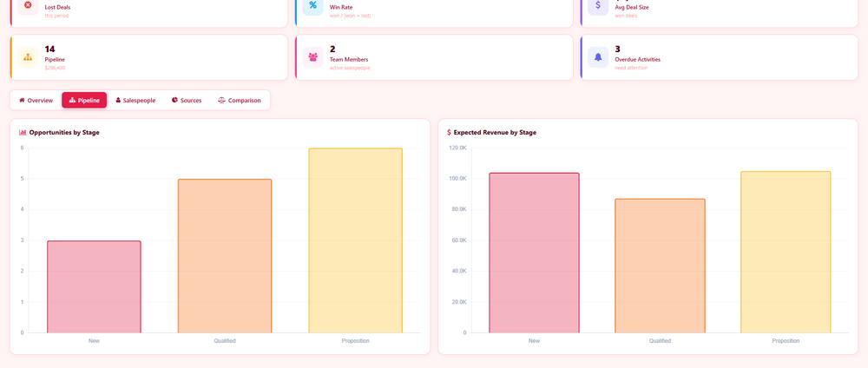
Task: Click the Proposition bar in Opportunities by Stage
Action: pyautogui.click(x=355, y=240)
